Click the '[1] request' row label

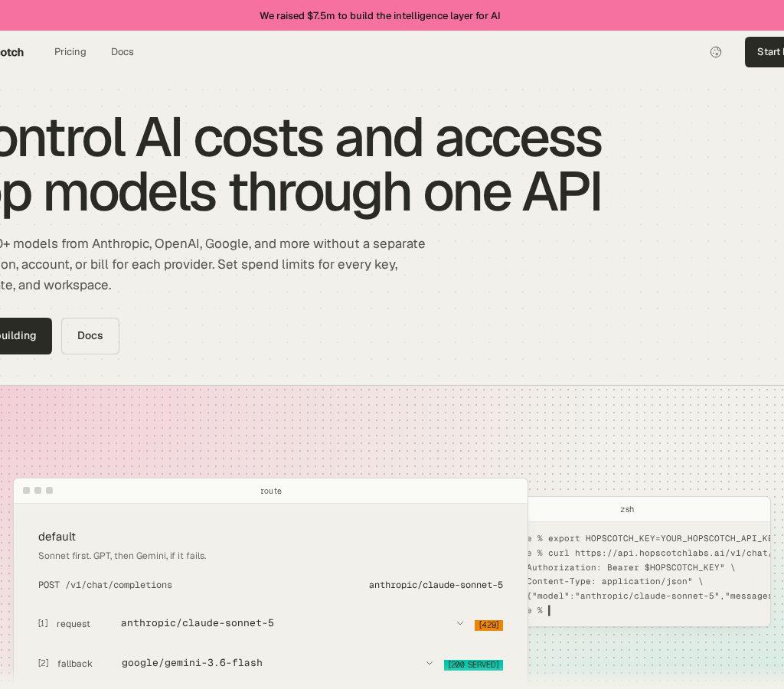(x=64, y=624)
